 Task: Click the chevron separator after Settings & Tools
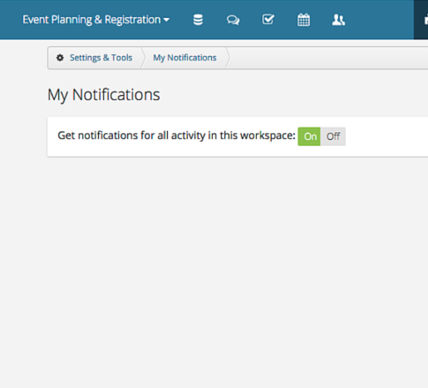tap(143, 58)
